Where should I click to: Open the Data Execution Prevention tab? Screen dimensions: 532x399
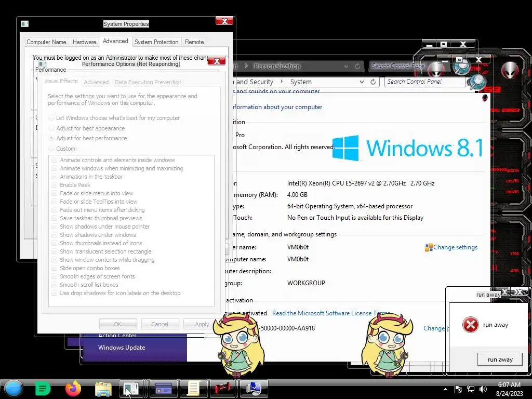pyautogui.click(x=148, y=82)
